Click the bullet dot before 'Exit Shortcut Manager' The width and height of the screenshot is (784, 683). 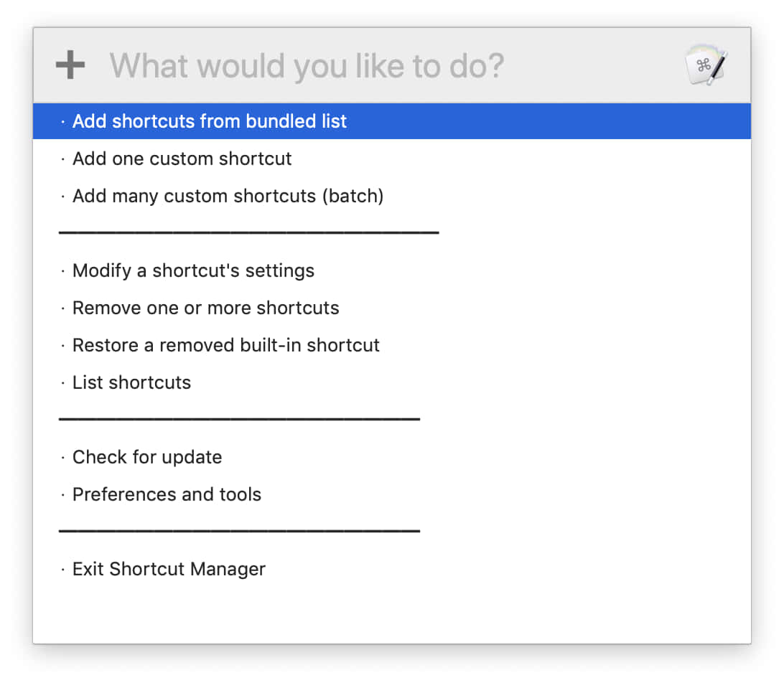(x=62, y=570)
